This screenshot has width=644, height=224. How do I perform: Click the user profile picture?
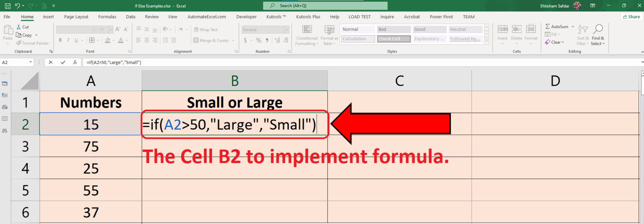pyautogui.click(x=577, y=5)
